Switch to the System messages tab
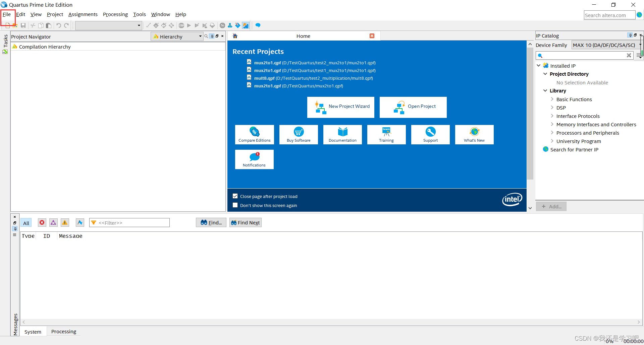 coord(33,332)
